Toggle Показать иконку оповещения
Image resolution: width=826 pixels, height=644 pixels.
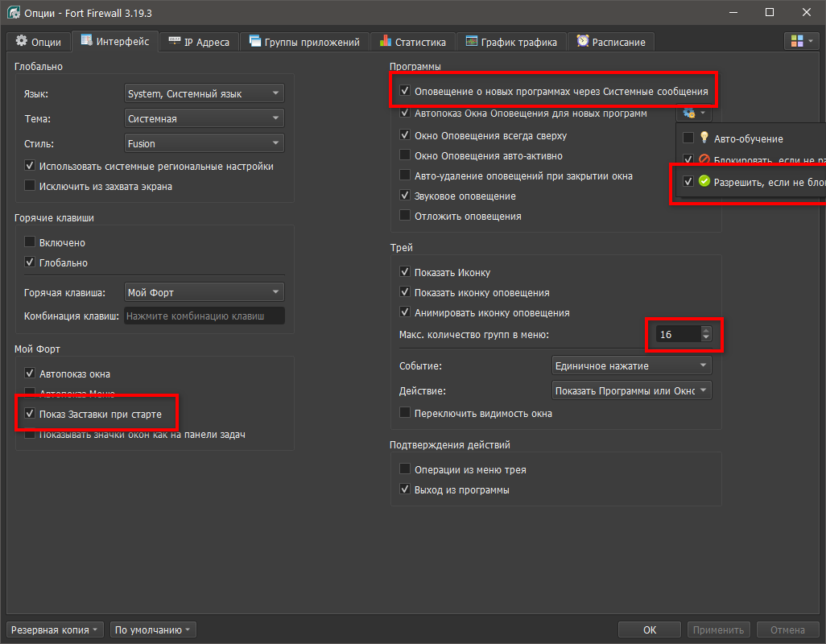(475, 292)
